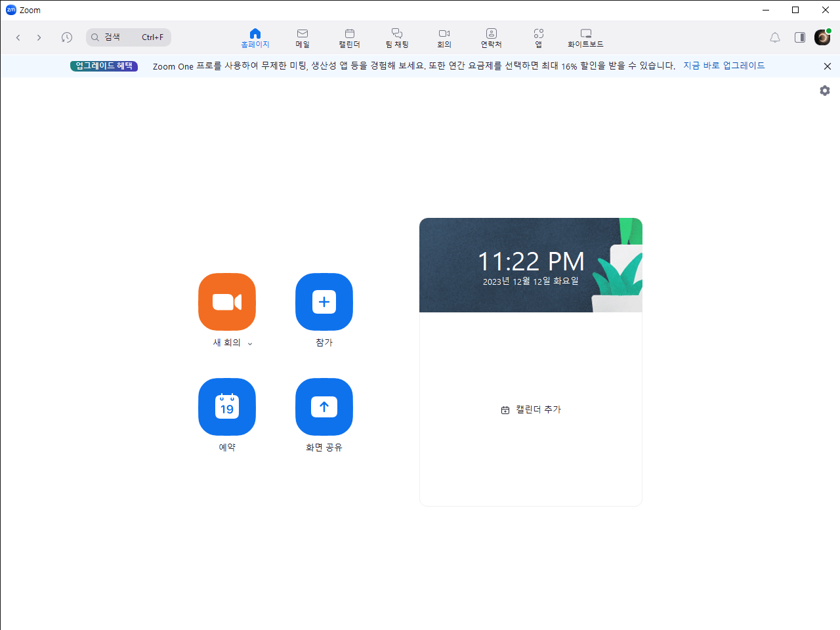
Task: Click the 검색 search field
Action: pos(129,37)
